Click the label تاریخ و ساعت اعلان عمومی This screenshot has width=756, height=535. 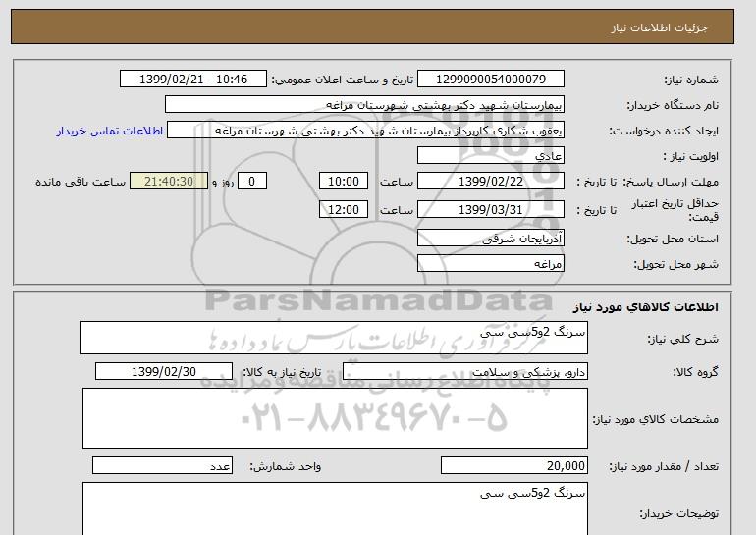(343, 80)
